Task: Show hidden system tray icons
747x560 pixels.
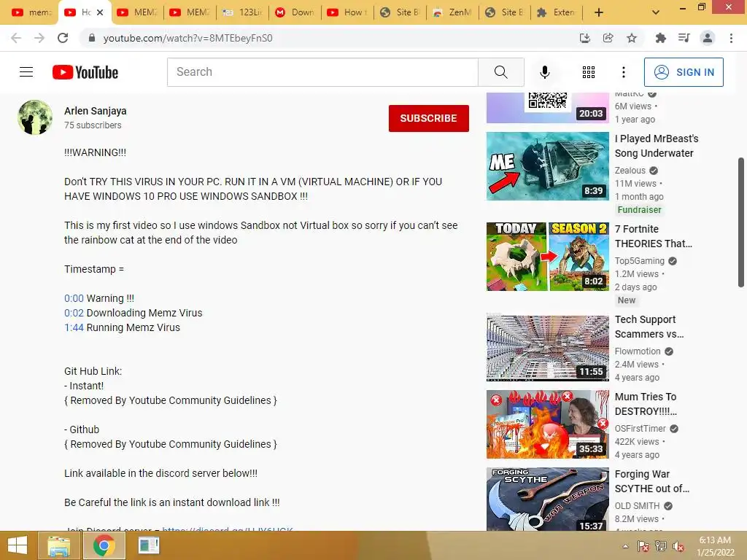Action: click(x=625, y=546)
